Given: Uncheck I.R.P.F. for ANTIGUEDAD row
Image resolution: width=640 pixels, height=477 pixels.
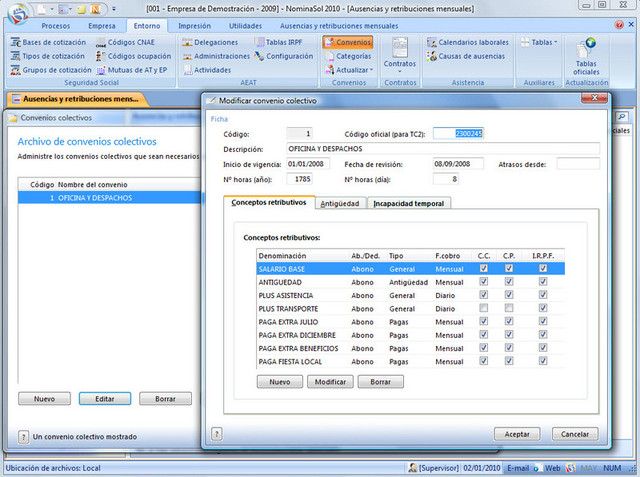Looking at the screenshot, I should pyautogui.click(x=543, y=283).
